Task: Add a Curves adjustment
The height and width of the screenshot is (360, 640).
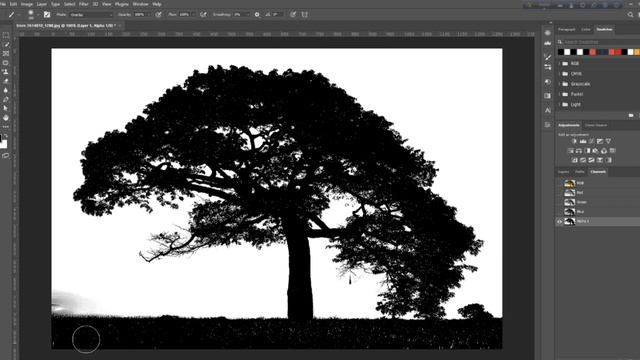Action: [591, 141]
